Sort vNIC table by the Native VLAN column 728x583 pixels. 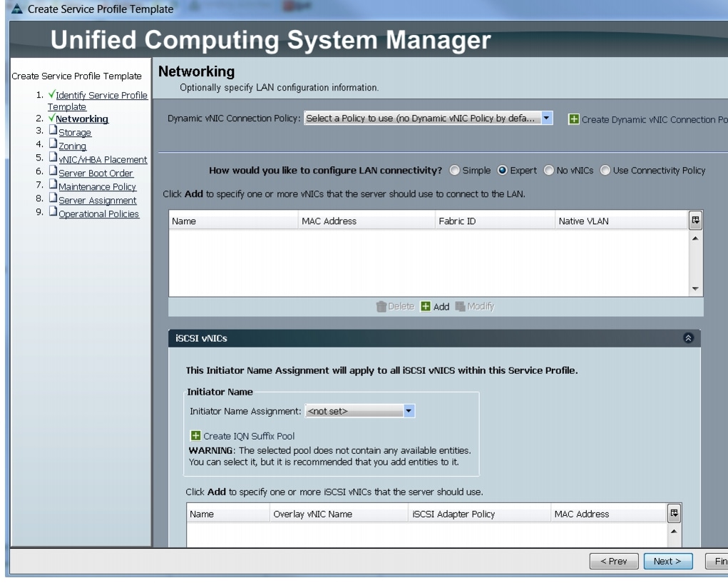pos(622,220)
